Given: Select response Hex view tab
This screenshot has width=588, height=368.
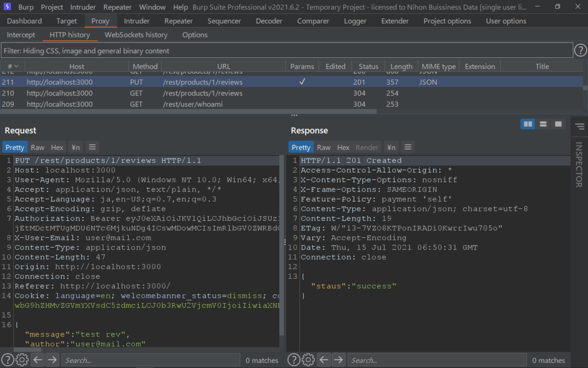Looking at the screenshot, I should (343, 147).
